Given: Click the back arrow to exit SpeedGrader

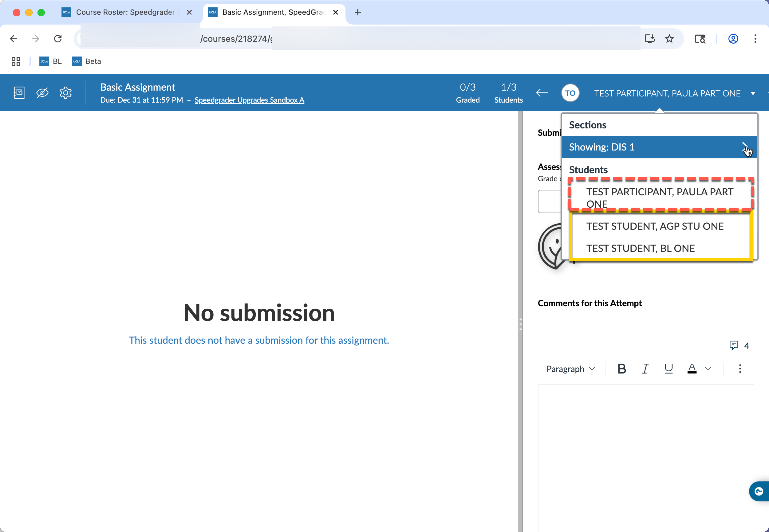Looking at the screenshot, I should (x=541, y=93).
